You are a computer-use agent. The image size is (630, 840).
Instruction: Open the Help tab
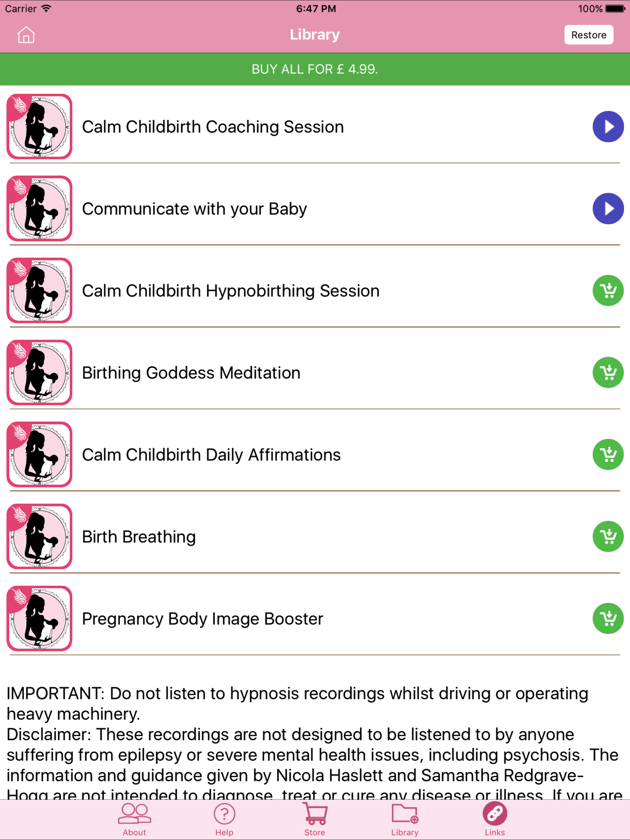225,819
